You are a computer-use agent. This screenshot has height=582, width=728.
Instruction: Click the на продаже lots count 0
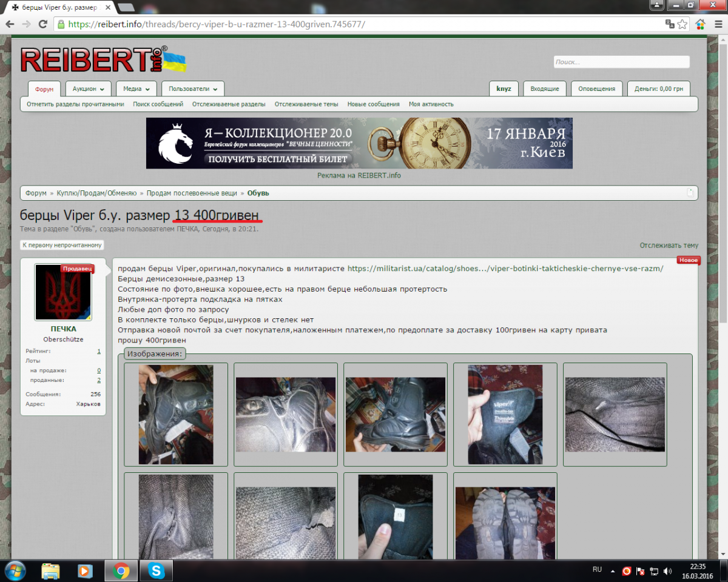pos(99,370)
